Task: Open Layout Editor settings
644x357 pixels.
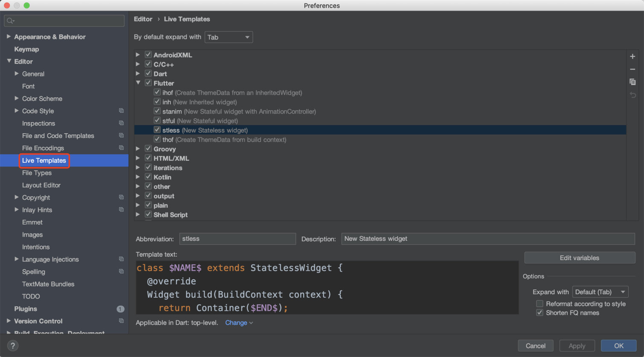Action: [41, 185]
